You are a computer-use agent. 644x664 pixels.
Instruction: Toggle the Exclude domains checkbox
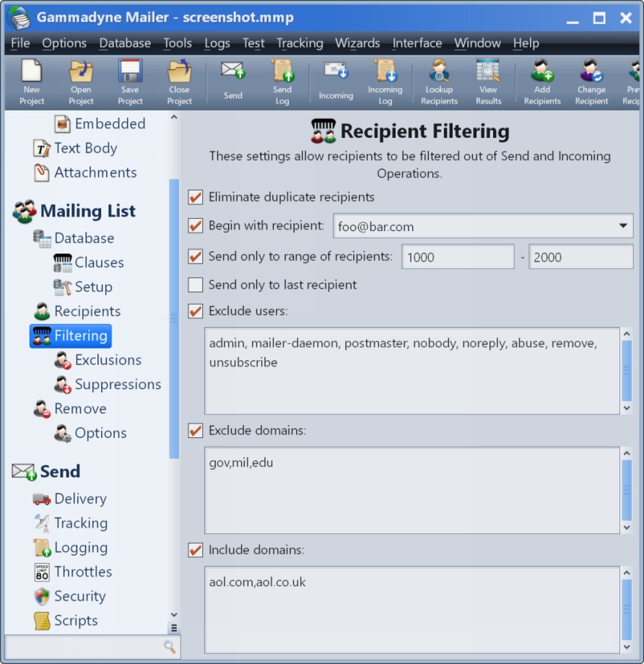(195, 431)
